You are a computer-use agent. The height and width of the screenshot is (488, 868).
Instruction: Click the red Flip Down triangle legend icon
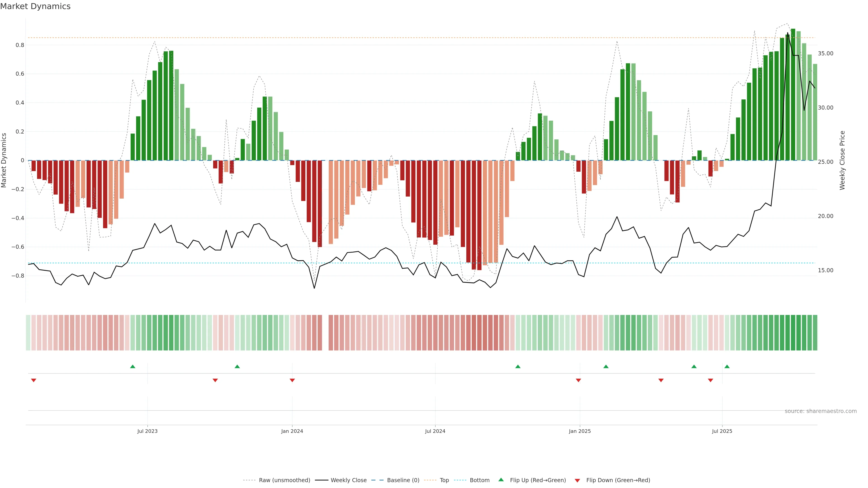point(577,481)
